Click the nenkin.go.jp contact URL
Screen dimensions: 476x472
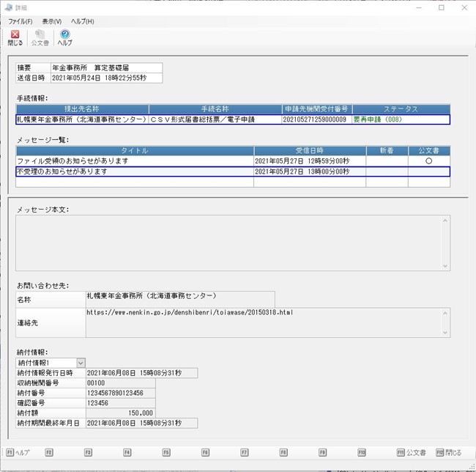(190, 312)
